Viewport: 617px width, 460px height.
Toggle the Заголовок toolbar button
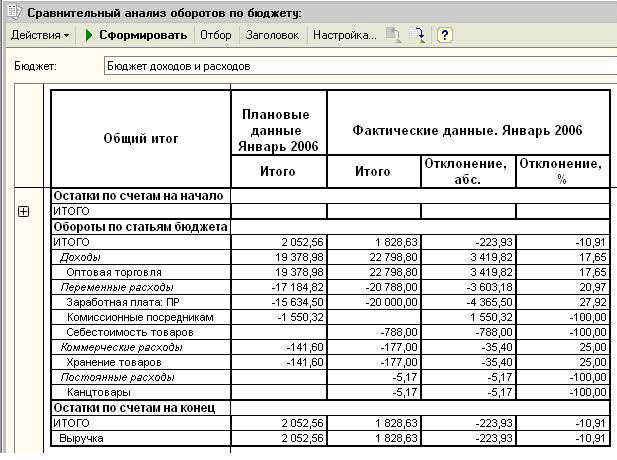click(272, 35)
